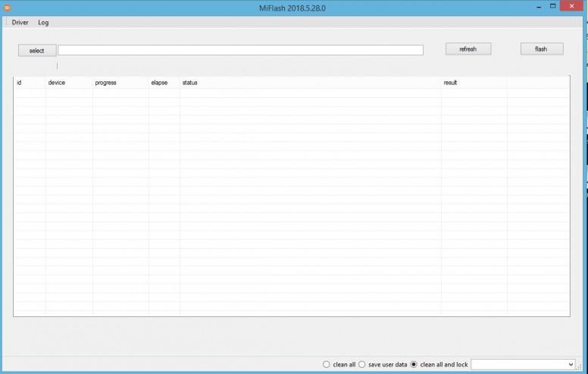Select the clean all and lock option
This screenshot has width=588, height=374.
click(414, 365)
